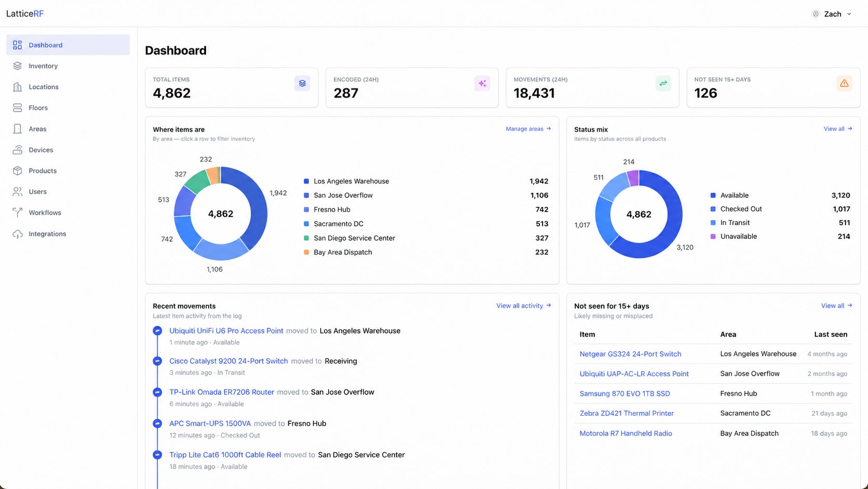The height and width of the screenshot is (489, 868).
Task: Click the Dashboard grid icon in sidebar
Action: [x=18, y=45]
